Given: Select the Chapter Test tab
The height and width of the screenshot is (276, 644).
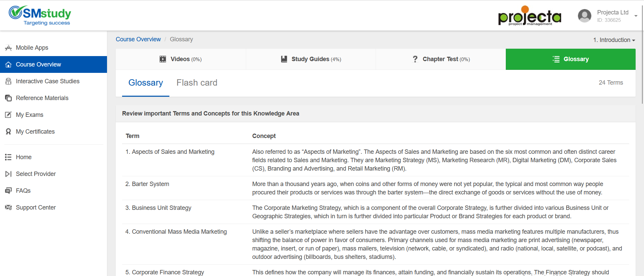Looking at the screenshot, I should pos(441,59).
